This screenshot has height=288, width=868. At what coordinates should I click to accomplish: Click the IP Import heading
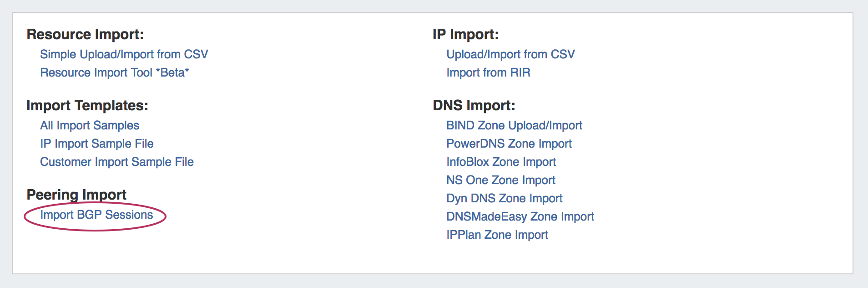click(x=465, y=34)
